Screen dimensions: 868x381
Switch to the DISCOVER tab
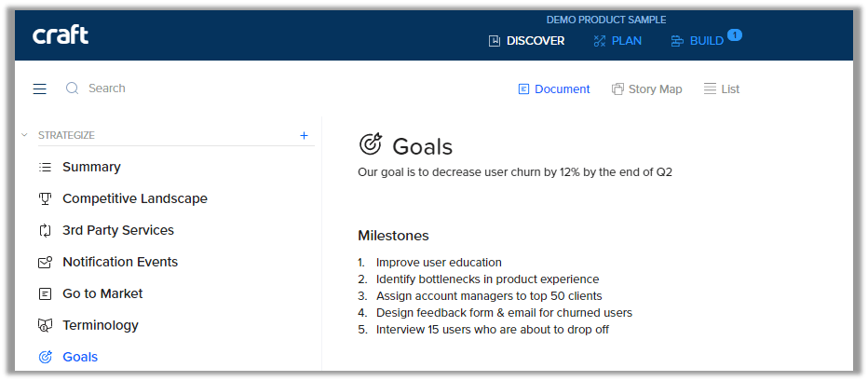(x=526, y=41)
